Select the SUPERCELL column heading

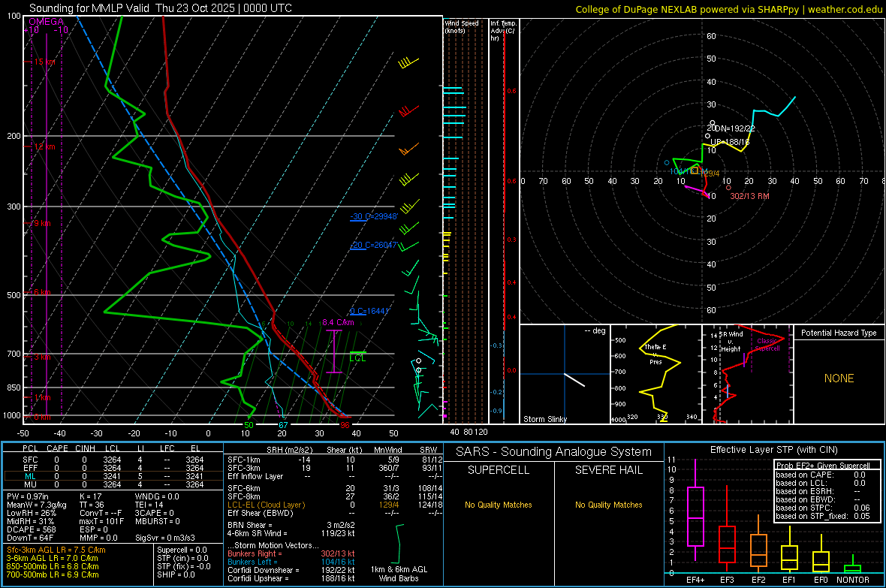tap(499, 470)
